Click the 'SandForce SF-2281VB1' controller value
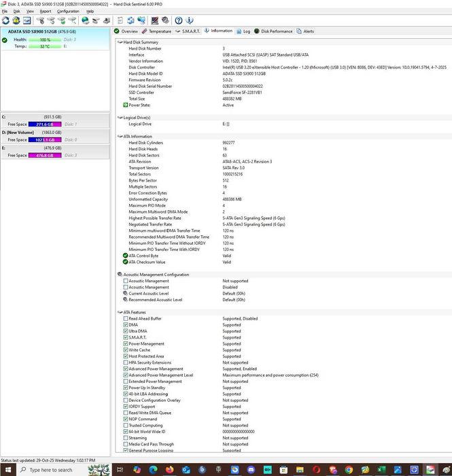This screenshot has height=476, width=452. point(242,92)
